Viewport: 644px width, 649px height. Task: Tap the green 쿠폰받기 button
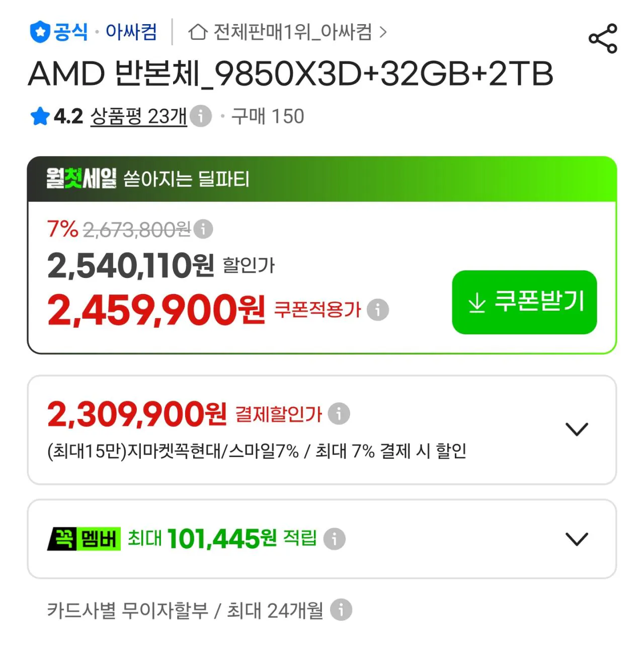(524, 302)
